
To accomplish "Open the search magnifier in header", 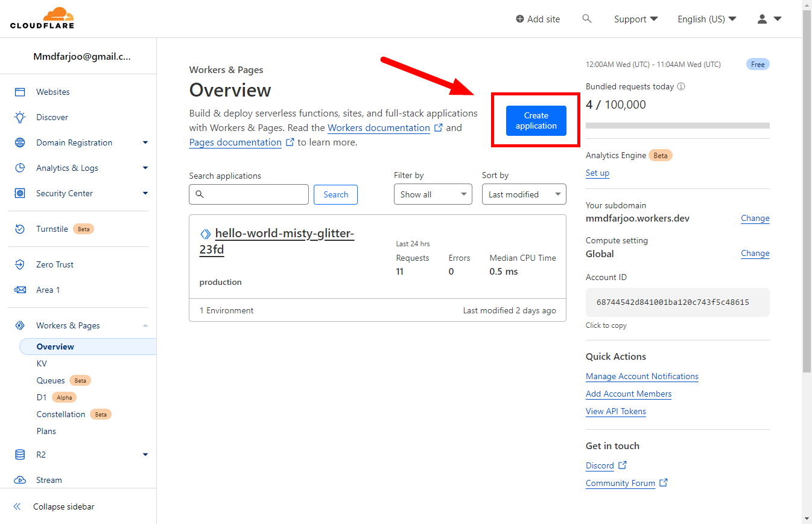I will tap(587, 19).
